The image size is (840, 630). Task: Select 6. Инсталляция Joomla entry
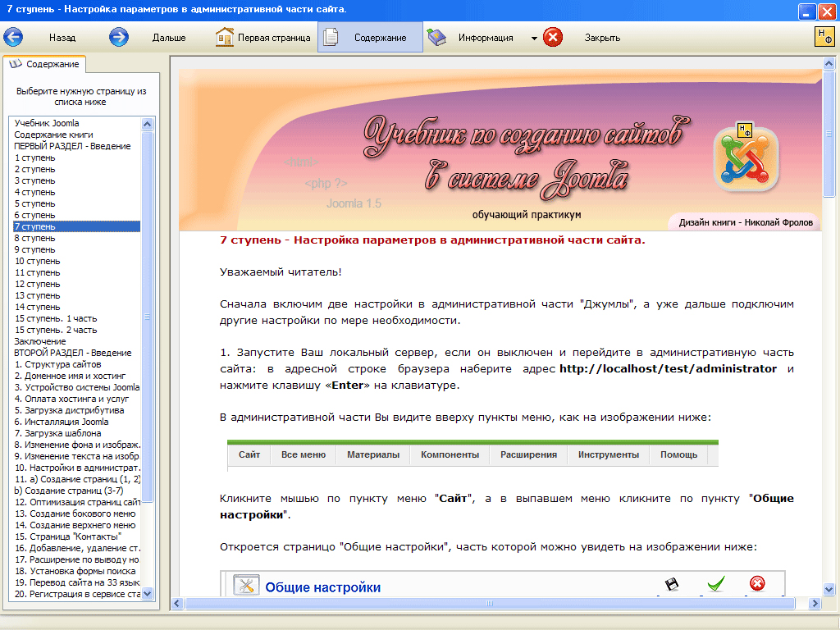76,422
